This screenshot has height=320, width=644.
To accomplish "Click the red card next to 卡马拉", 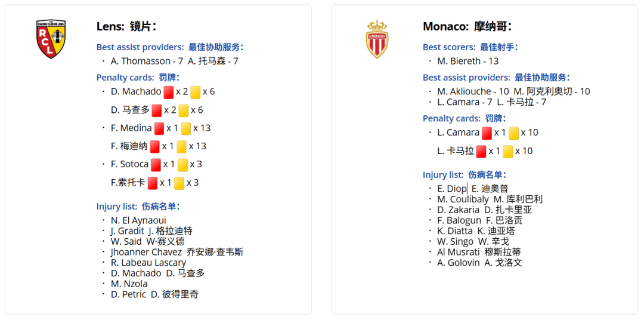I will [x=481, y=152].
